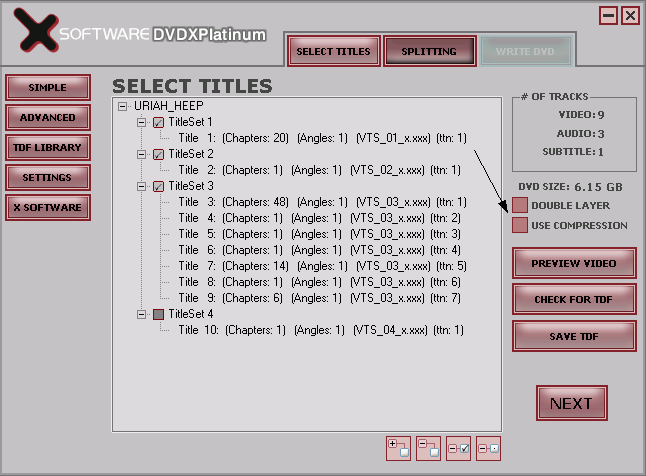
Task: Minimize the DVDXPlatinum window
Action: pyautogui.click(x=609, y=16)
